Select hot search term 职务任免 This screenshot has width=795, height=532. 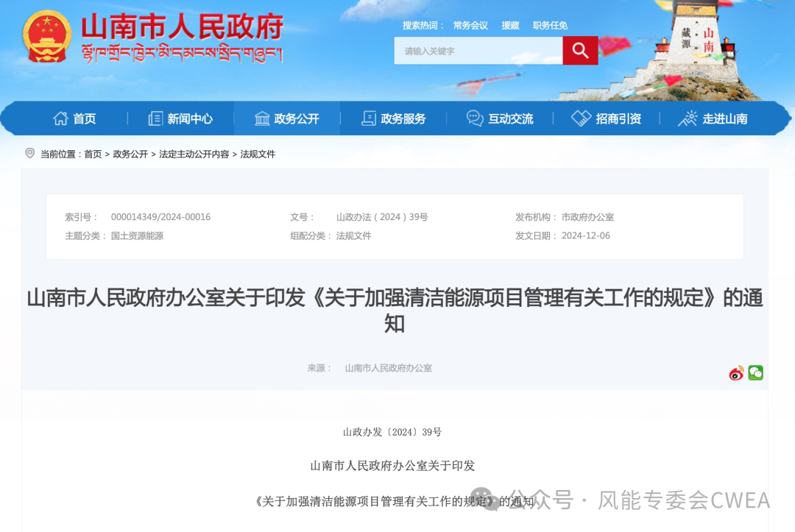pos(550,26)
